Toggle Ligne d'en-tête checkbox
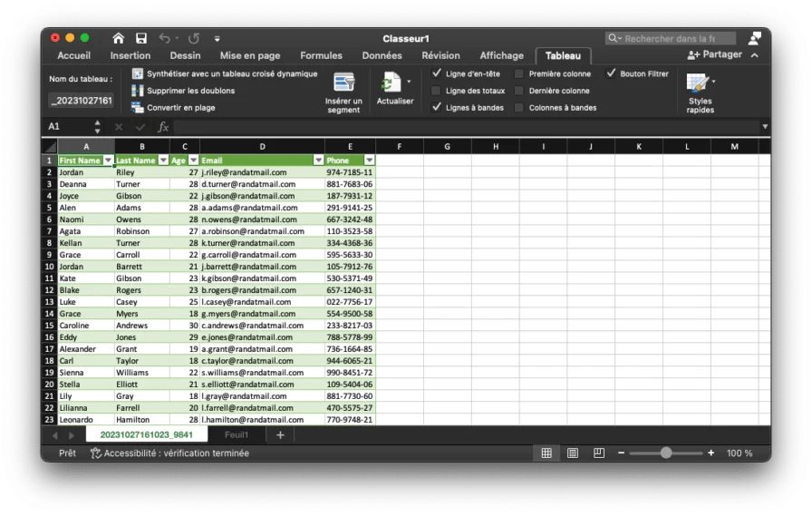 click(x=437, y=73)
